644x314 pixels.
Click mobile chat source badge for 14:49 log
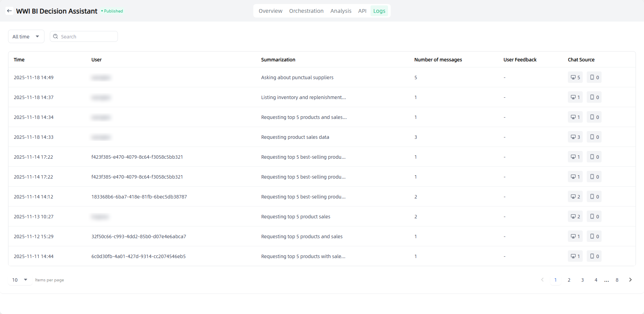[x=594, y=77]
